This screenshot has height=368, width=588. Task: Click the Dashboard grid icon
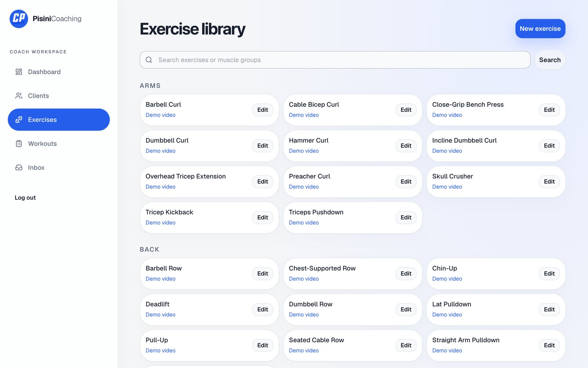19,72
